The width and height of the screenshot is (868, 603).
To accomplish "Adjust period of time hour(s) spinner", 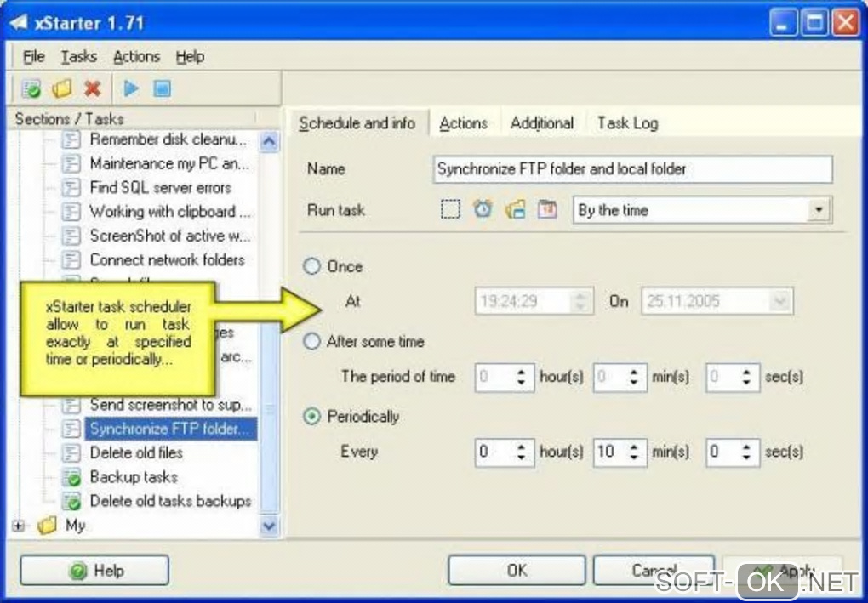I will coord(521,378).
